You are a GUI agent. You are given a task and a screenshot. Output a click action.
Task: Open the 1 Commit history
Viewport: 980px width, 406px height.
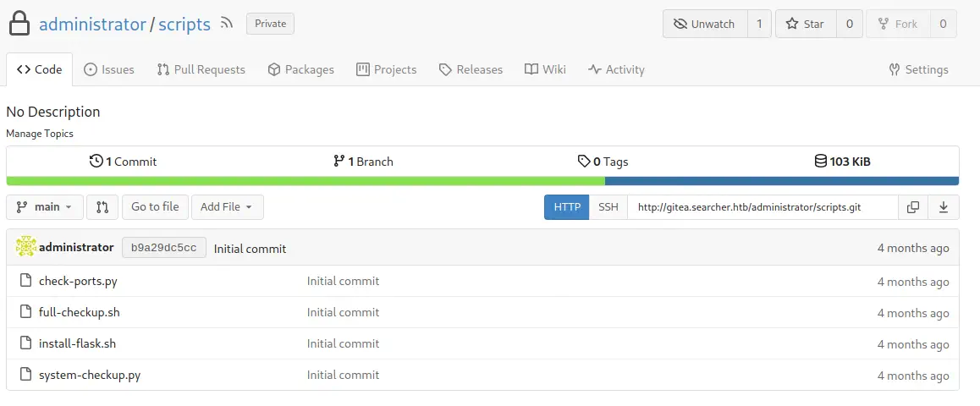[124, 162]
